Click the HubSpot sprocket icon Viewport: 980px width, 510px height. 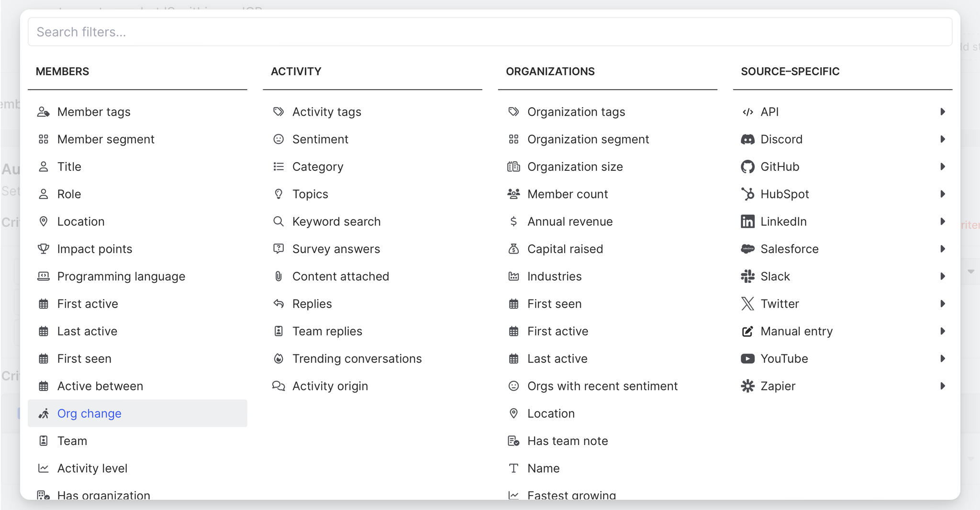pos(747,194)
